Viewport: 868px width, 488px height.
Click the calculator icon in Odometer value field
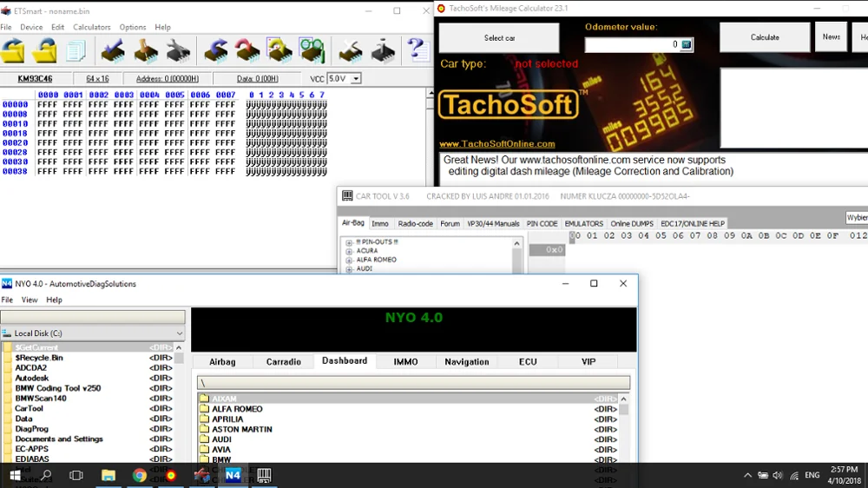686,44
